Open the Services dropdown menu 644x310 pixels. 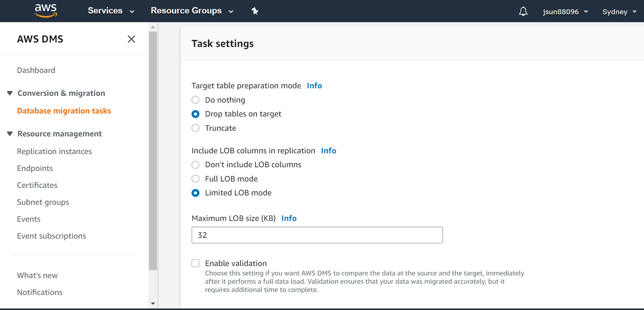111,11
